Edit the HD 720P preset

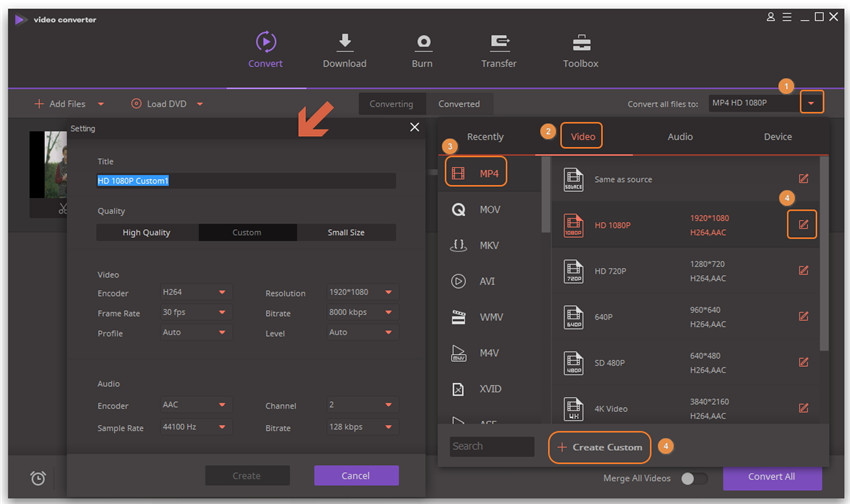803,270
